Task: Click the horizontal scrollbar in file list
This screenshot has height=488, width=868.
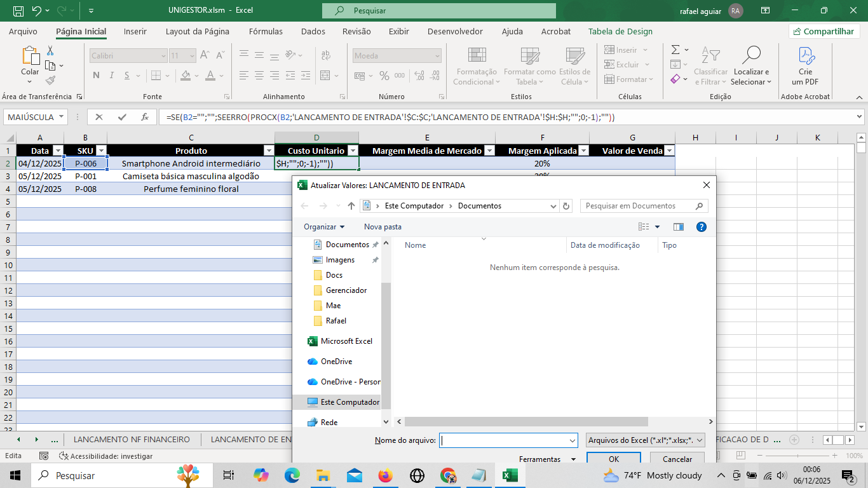Action: tap(526, 422)
